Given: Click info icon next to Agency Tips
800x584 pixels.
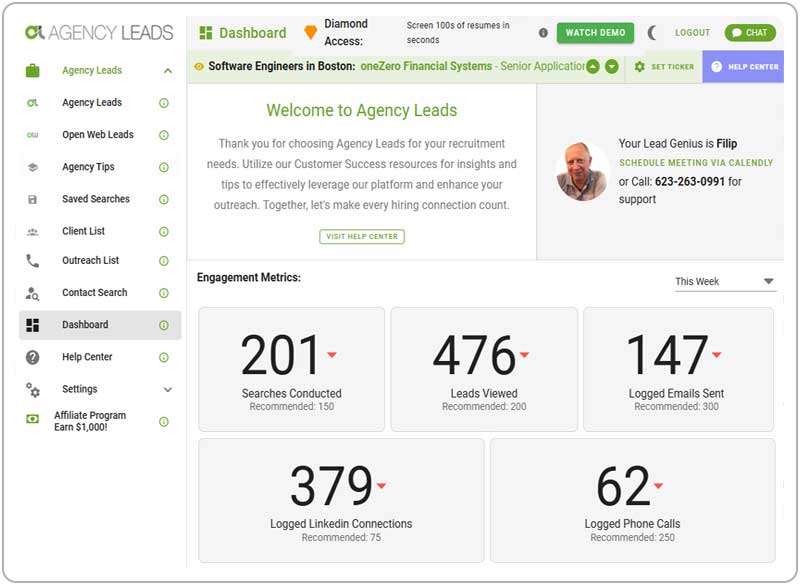Looking at the screenshot, I should (164, 167).
